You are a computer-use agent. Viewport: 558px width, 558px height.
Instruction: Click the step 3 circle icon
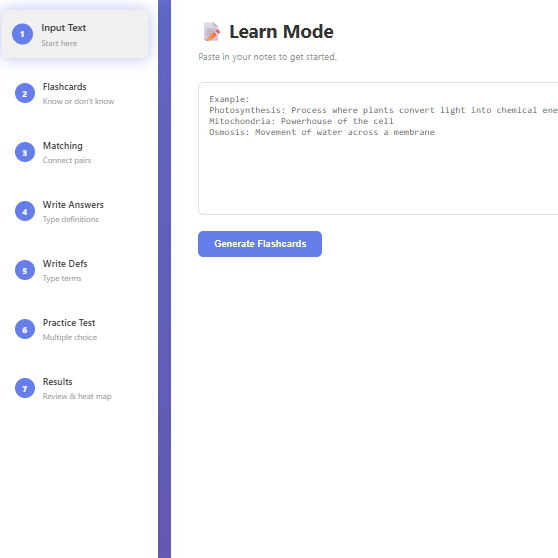[x=25, y=152]
